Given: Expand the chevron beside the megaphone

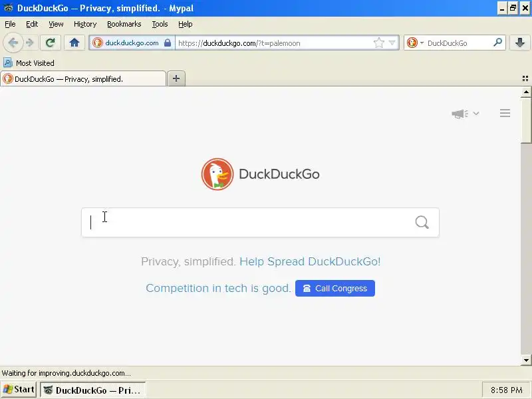Looking at the screenshot, I should (476, 113).
